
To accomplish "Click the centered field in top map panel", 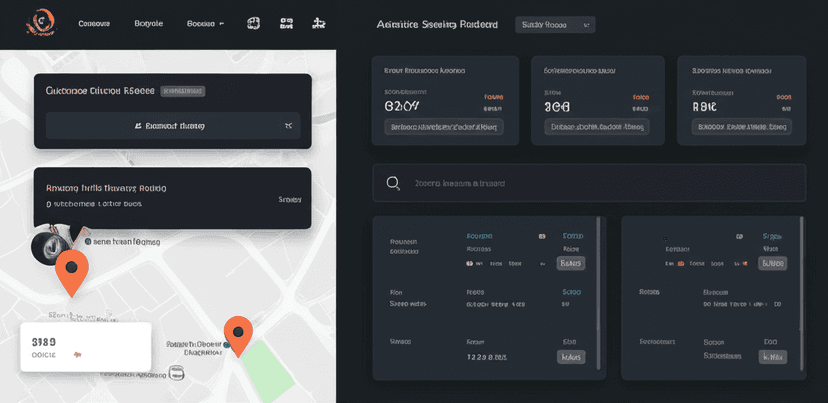I will [x=173, y=126].
